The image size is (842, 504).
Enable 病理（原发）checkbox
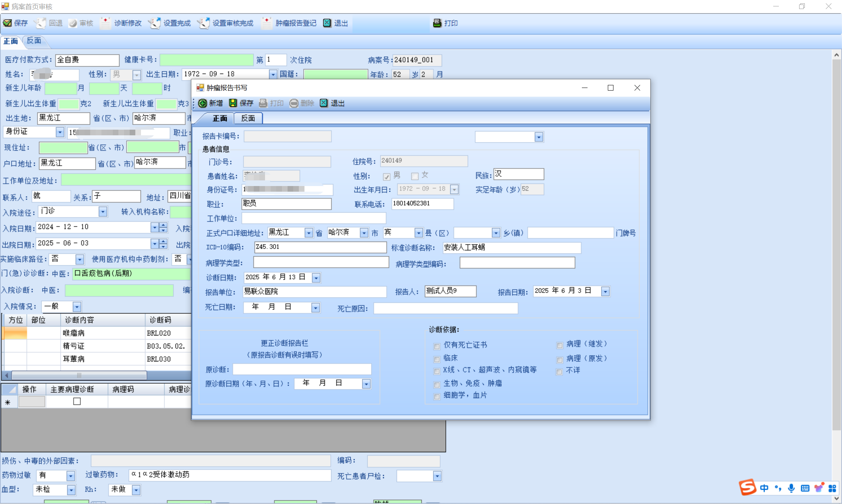click(x=560, y=360)
